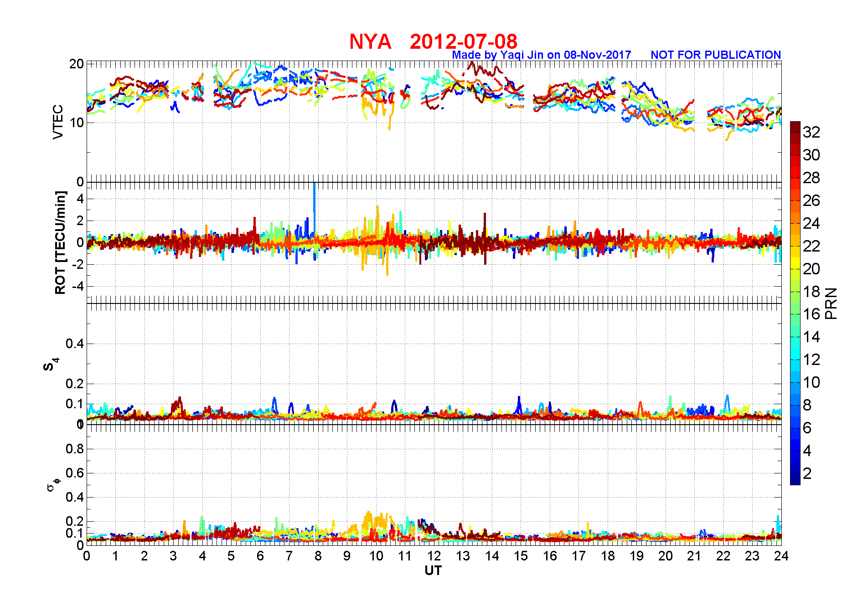This screenshot has width=868, height=606.
Task: Click the 'PRN' colorbar label
Action: click(831, 303)
